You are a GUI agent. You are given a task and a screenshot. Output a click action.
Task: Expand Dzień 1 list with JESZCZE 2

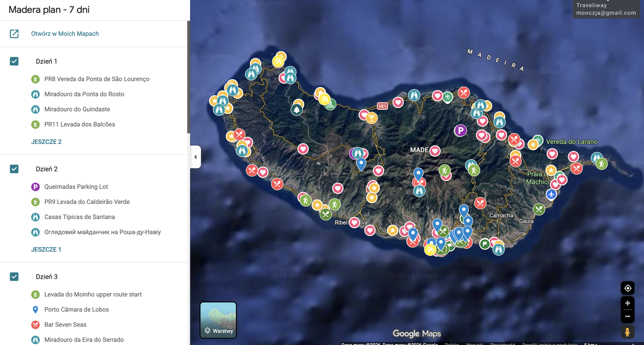coord(46,142)
